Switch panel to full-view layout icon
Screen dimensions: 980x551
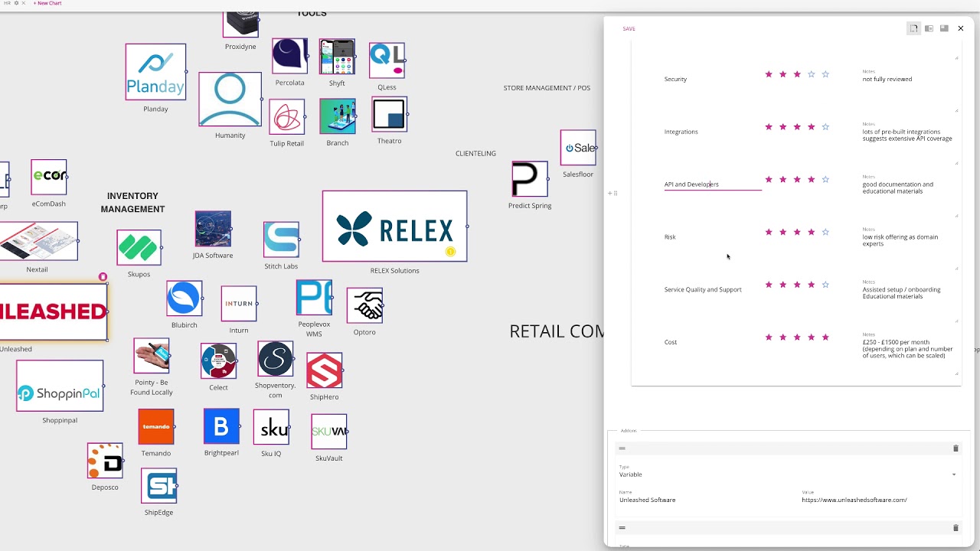coord(944,28)
